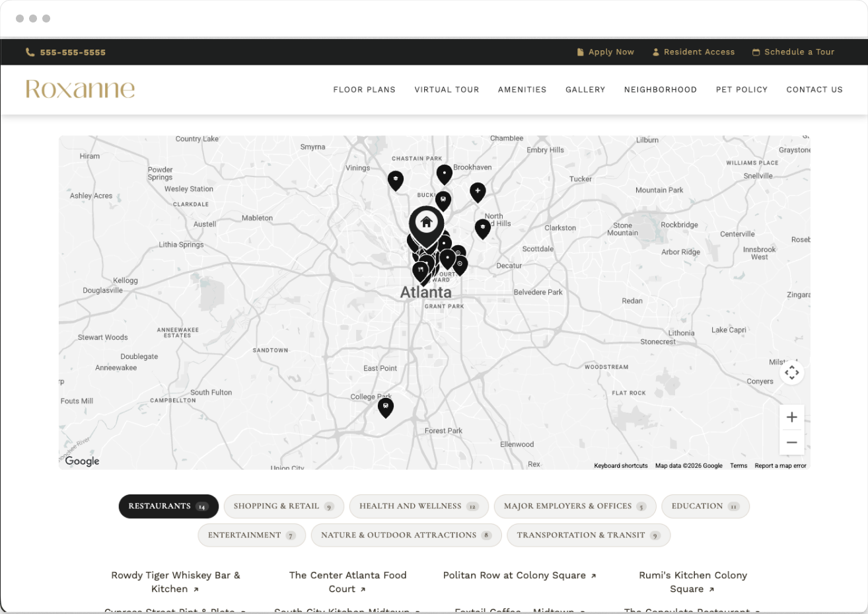Click the health plus marker on map
868x614 pixels.
click(x=478, y=192)
